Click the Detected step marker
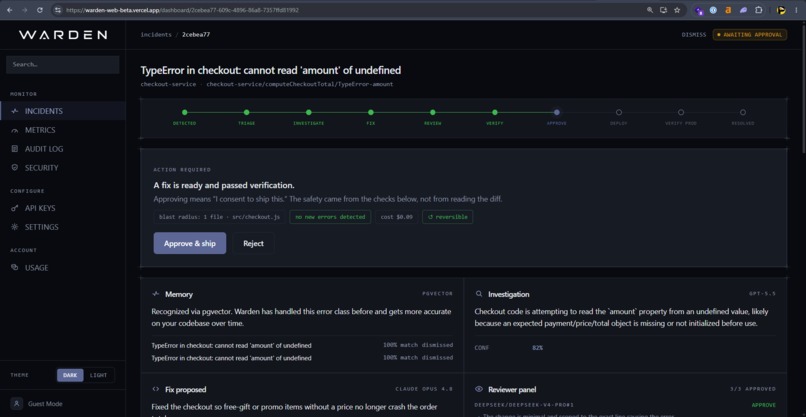Image resolution: width=806 pixels, height=417 pixels. (185, 112)
